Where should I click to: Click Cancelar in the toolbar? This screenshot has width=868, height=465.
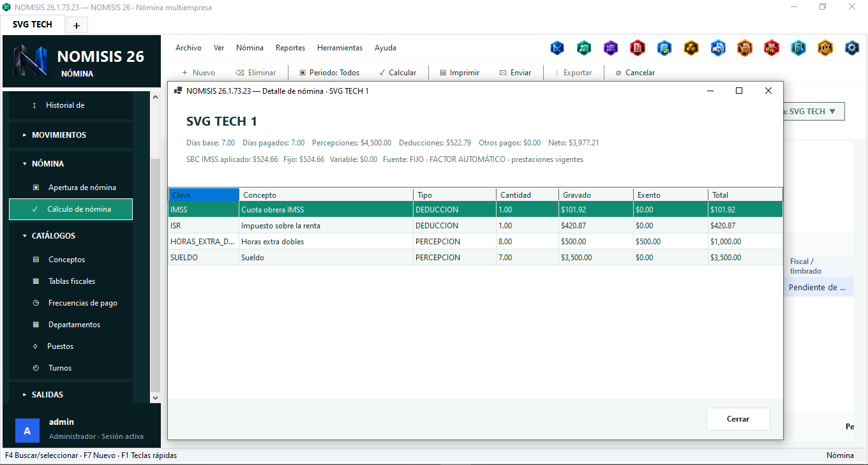635,73
